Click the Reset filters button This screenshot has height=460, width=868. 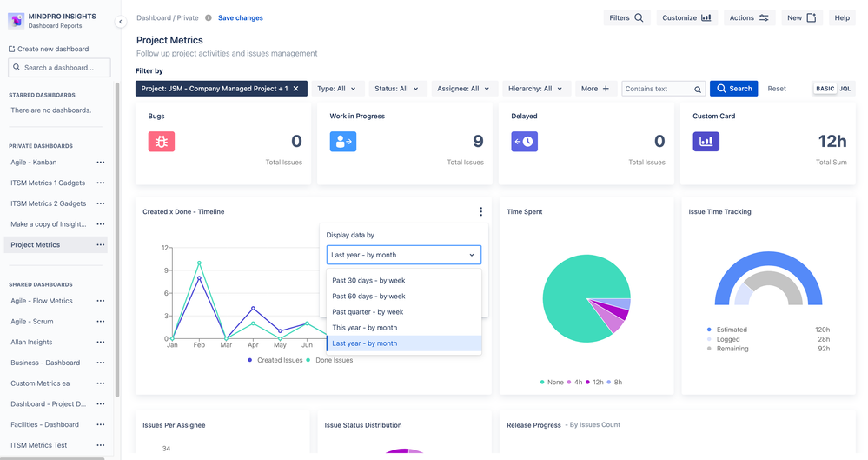point(777,89)
